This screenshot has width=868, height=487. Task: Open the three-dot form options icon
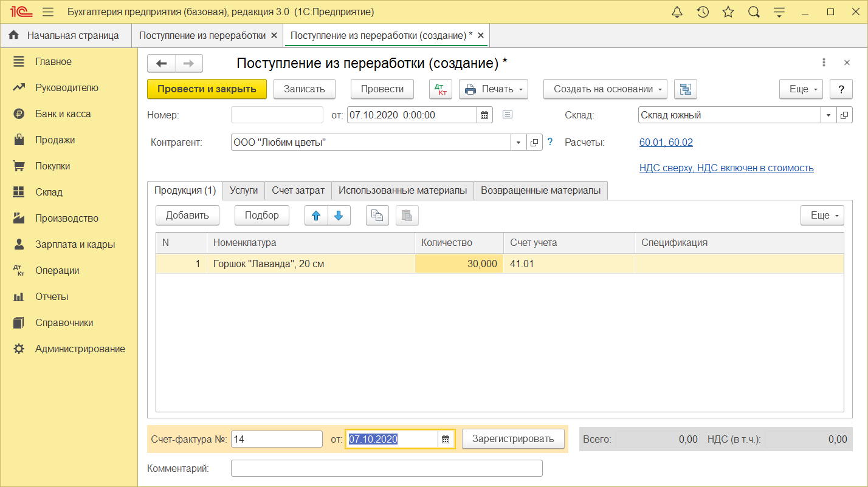click(824, 63)
